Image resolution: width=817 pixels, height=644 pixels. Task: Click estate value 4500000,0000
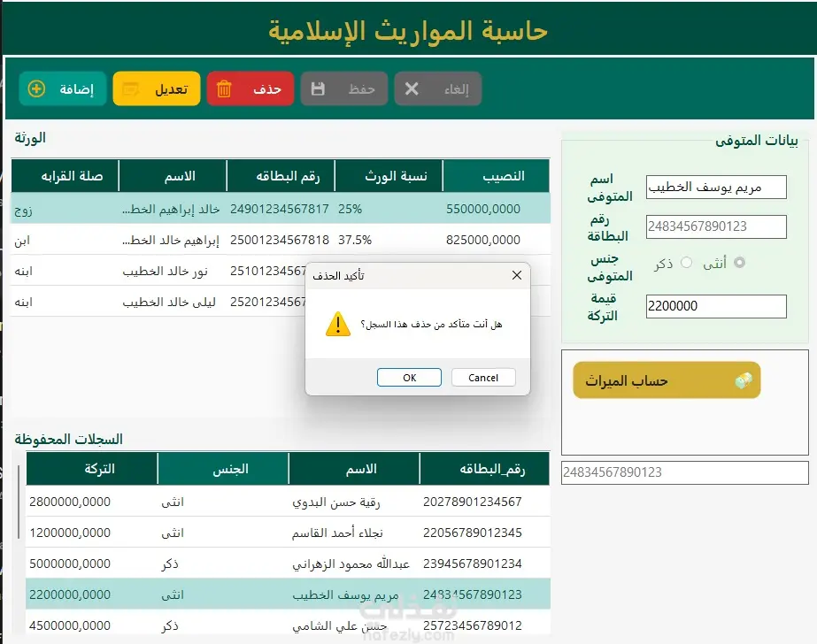70,625
